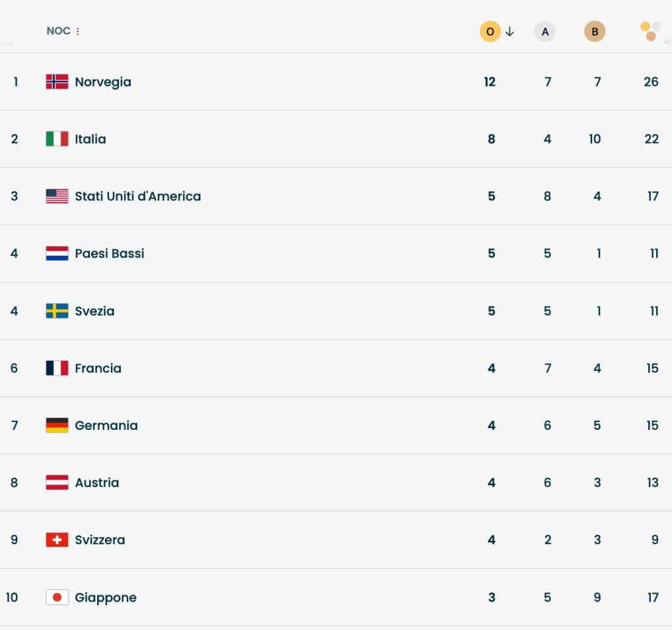The height and width of the screenshot is (630, 672).
Task: Sort by total medals icon
Action: pos(650,31)
